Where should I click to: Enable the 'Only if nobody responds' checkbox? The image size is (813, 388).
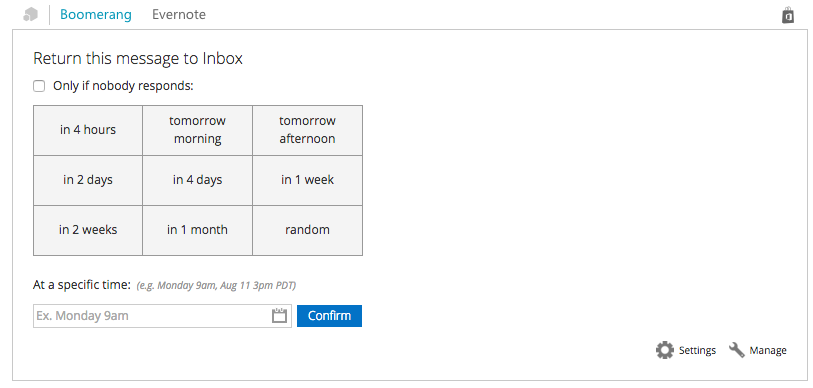pos(39,86)
